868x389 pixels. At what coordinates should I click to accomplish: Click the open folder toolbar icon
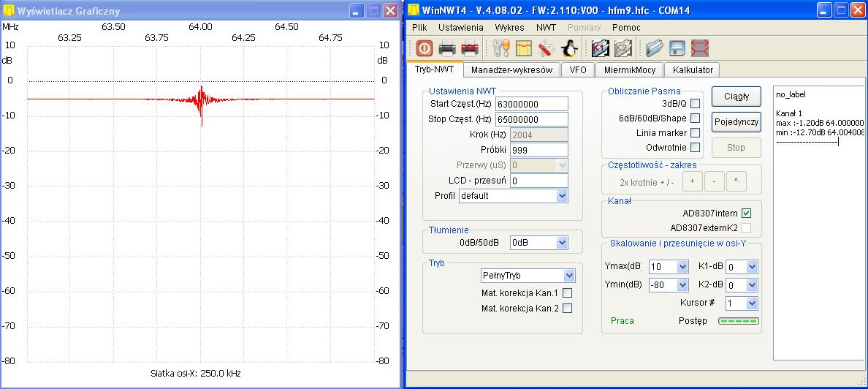click(x=654, y=48)
